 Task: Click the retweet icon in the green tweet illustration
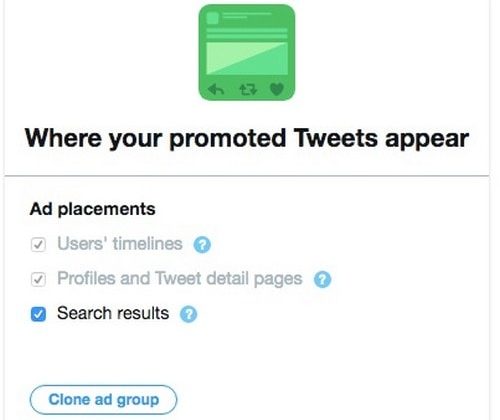pos(248,89)
